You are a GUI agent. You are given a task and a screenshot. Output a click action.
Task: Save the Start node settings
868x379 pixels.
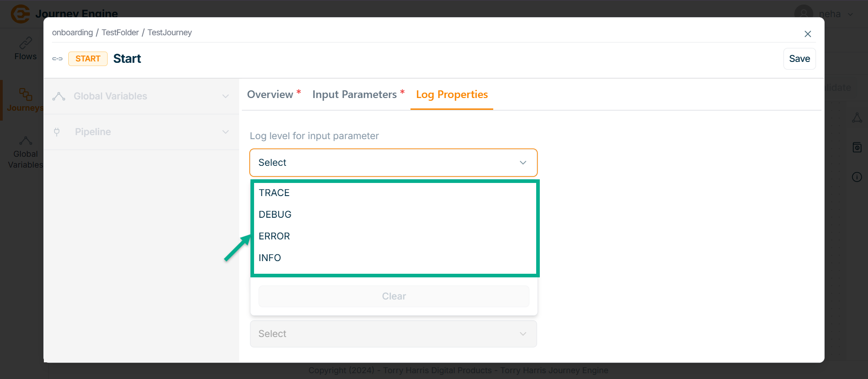point(799,59)
